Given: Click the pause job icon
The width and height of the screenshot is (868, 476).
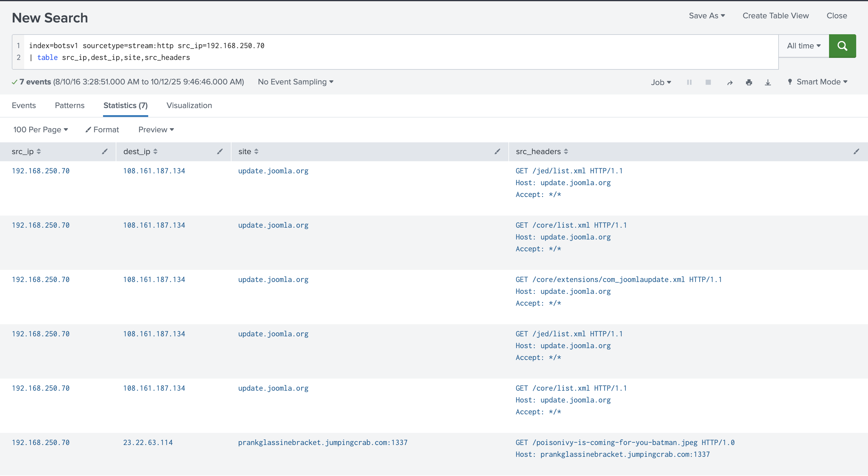Looking at the screenshot, I should click(x=689, y=82).
